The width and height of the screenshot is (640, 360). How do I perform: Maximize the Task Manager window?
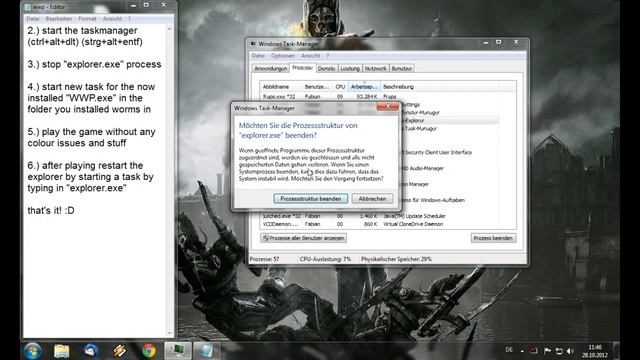[x=498, y=42]
